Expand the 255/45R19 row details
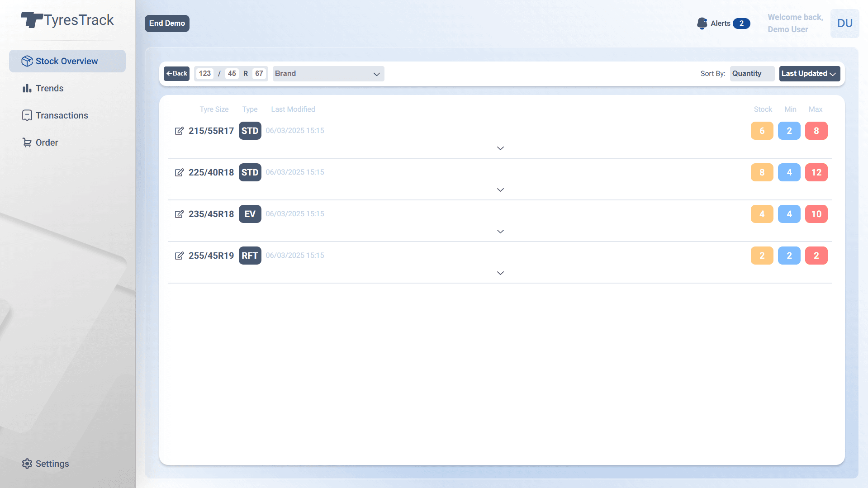Screen dimensions: 868x488 [500, 273]
